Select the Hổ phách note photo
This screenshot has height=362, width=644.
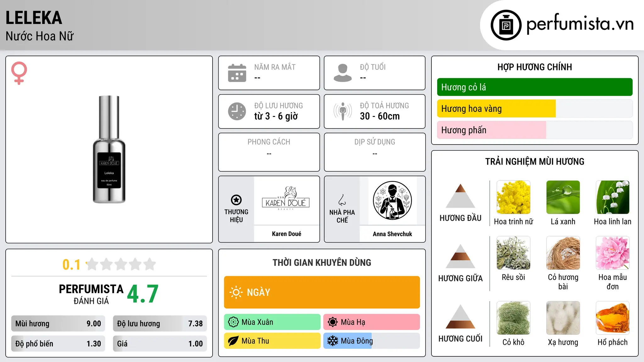[x=613, y=318]
